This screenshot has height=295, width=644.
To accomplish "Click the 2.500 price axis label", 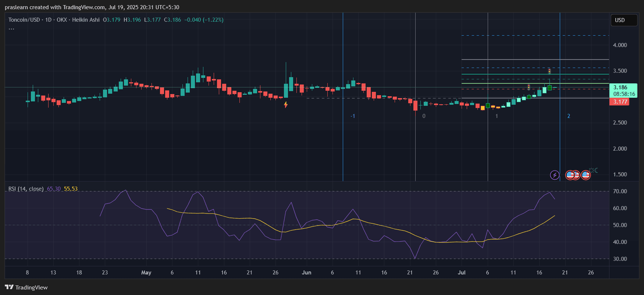I will 620,123.
